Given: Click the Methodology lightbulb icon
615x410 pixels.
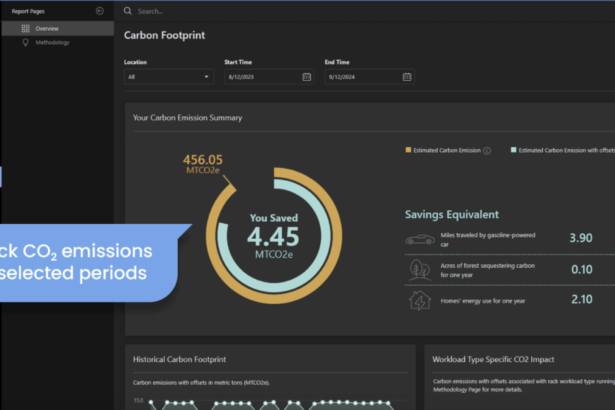Looking at the screenshot, I should [25, 42].
